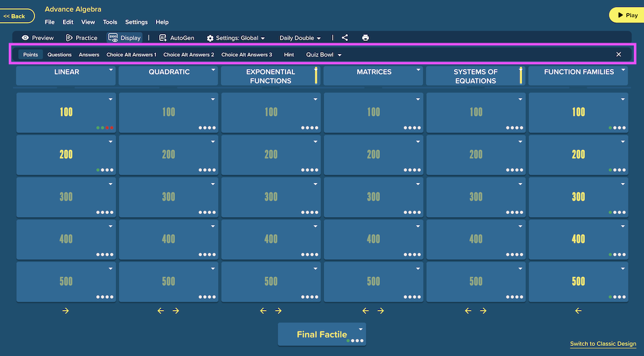Screen dimensions: 644x356
Task: Click the yellow bar on Exponential Functions
Action: (x=316, y=75)
